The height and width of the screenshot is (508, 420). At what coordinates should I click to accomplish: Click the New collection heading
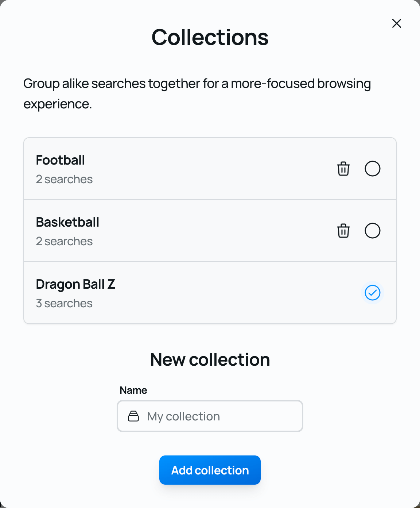click(210, 360)
